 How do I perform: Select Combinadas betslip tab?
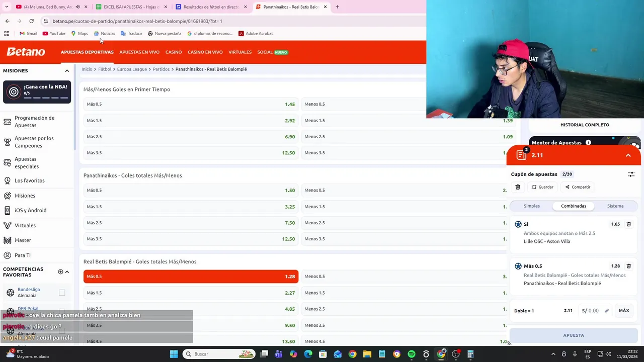click(574, 206)
